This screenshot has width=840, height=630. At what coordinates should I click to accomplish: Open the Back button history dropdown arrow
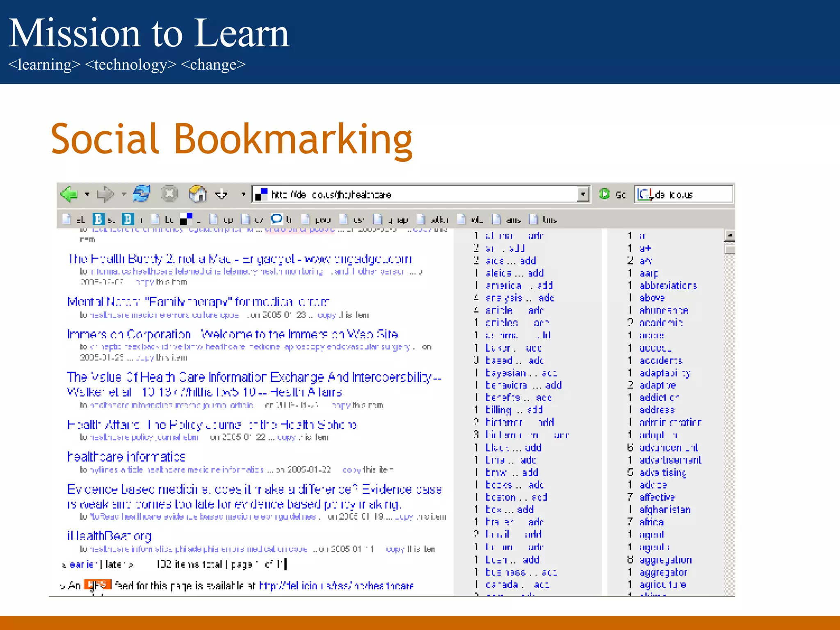coord(87,194)
